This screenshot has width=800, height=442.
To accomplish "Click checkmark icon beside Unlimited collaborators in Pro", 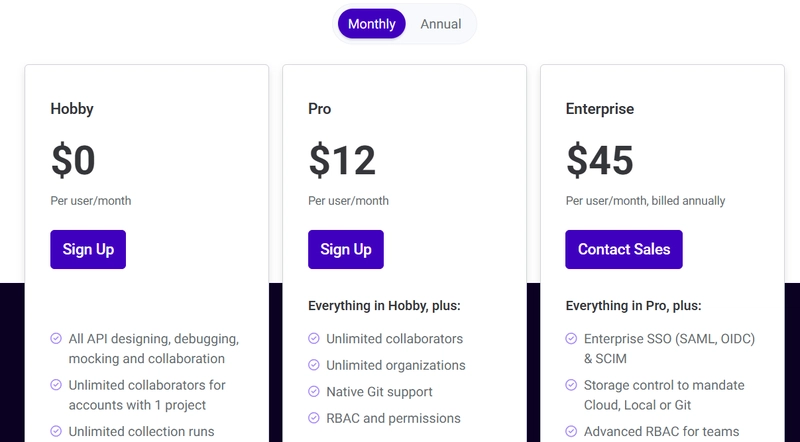I will pyautogui.click(x=314, y=338).
